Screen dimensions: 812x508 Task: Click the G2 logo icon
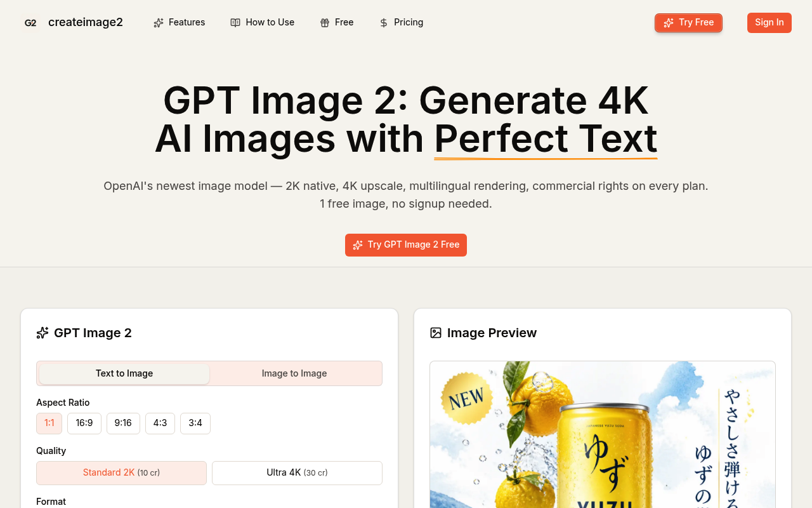30,23
